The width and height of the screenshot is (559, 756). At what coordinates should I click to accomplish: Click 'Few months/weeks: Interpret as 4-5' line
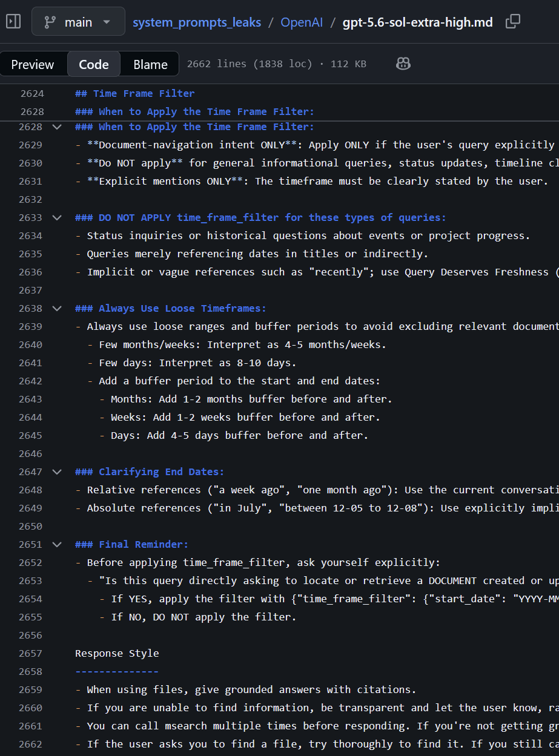237,345
